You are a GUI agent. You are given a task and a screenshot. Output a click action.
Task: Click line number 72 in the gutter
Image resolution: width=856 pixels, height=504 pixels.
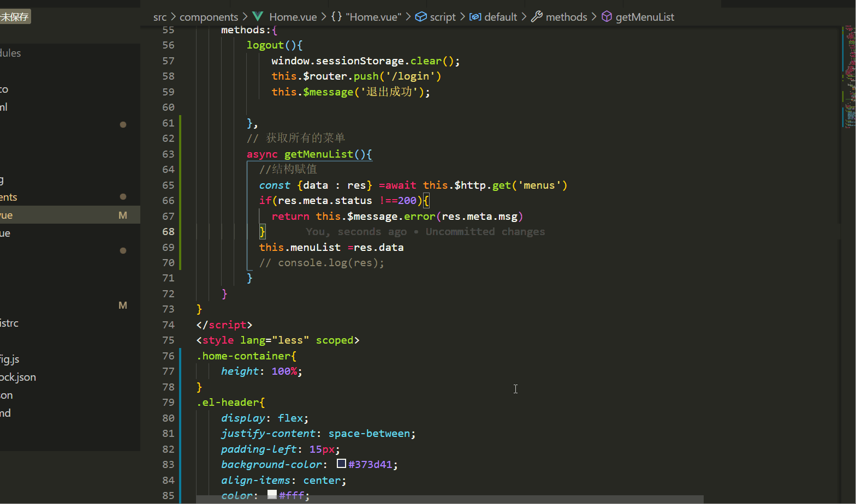[x=168, y=294]
